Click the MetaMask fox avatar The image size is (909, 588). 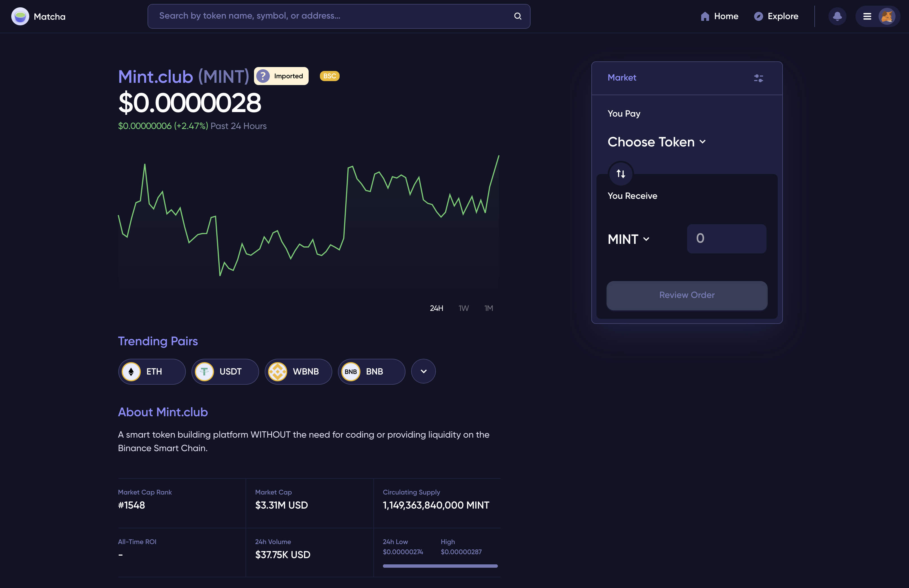(887, 16)
